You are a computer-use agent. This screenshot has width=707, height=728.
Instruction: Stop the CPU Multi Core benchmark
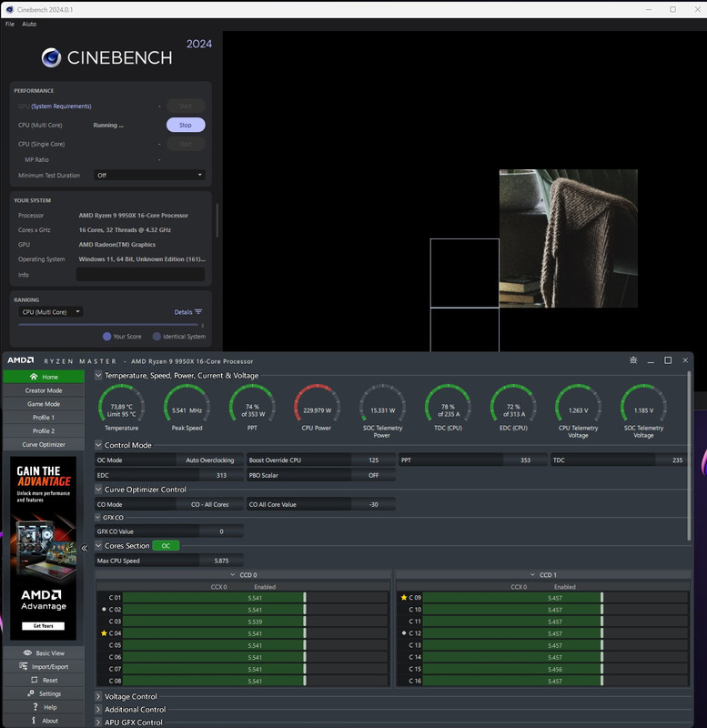186,125
